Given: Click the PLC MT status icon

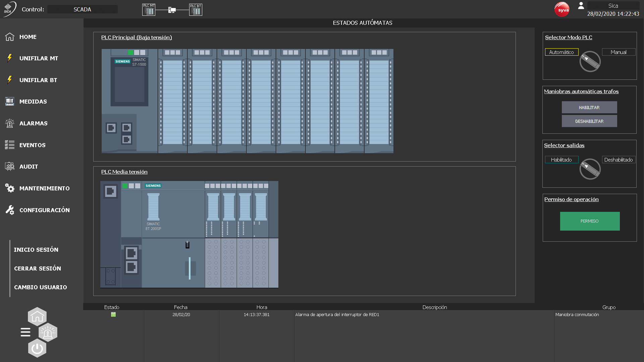Looking at the screenshot, I should (x=149, y=10).
